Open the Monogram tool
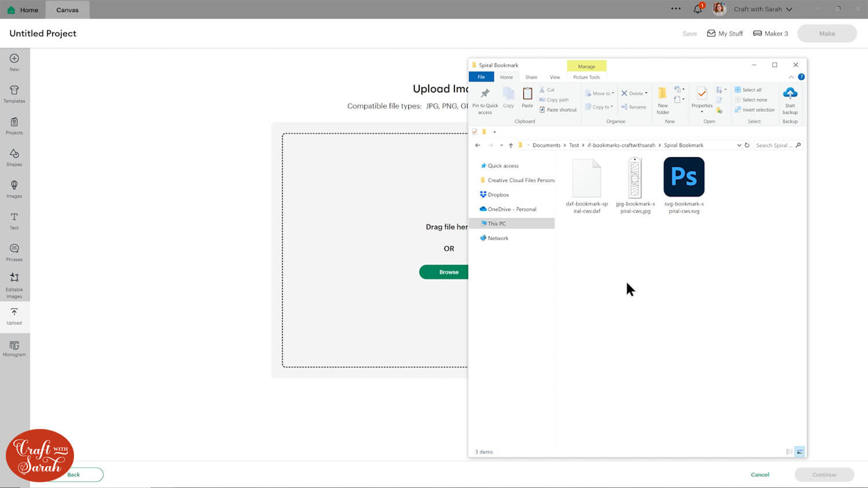This screenshot has width=868, height=488. pyautogui.click(x=14, y=348)
